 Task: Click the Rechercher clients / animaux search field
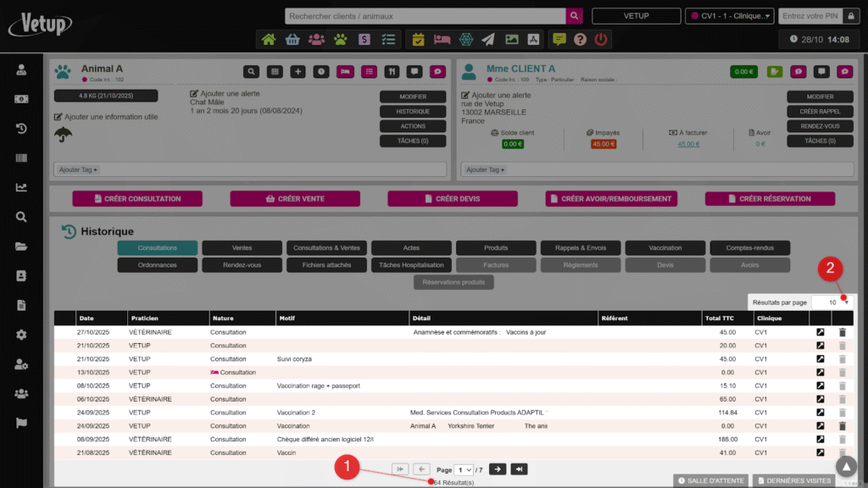tap(425, 16)
